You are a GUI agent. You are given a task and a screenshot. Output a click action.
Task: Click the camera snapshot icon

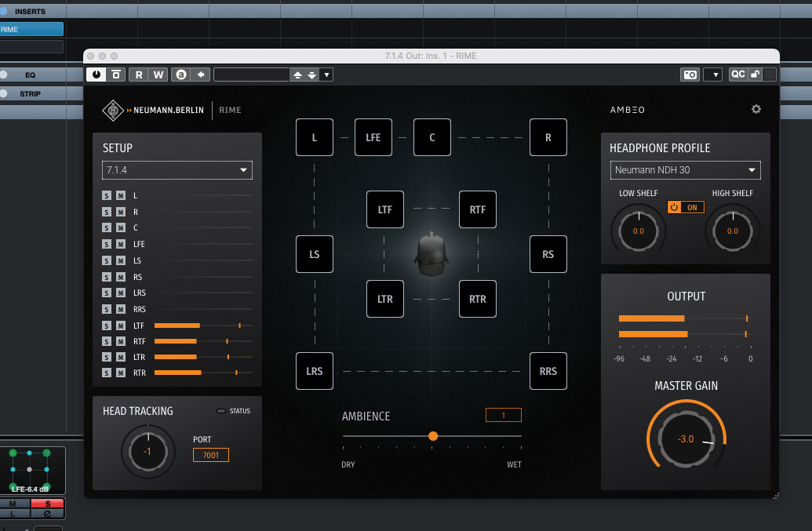(690, 75)
